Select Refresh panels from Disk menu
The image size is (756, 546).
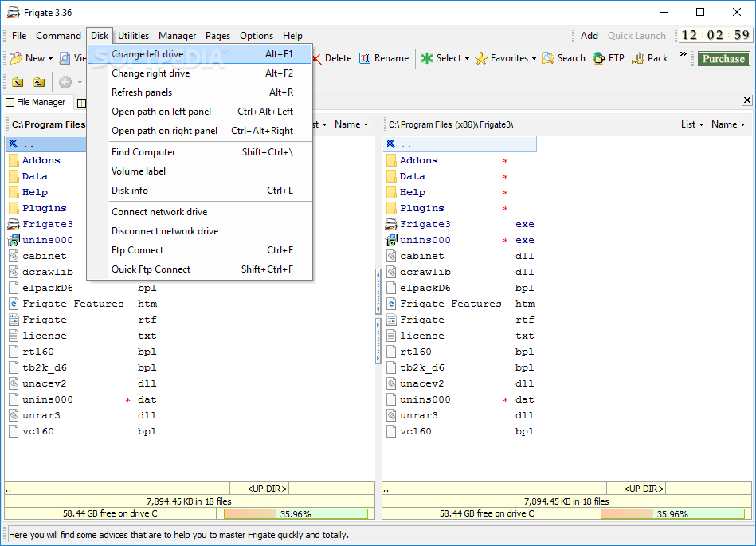pyautogui.click(x=200, y=92)
